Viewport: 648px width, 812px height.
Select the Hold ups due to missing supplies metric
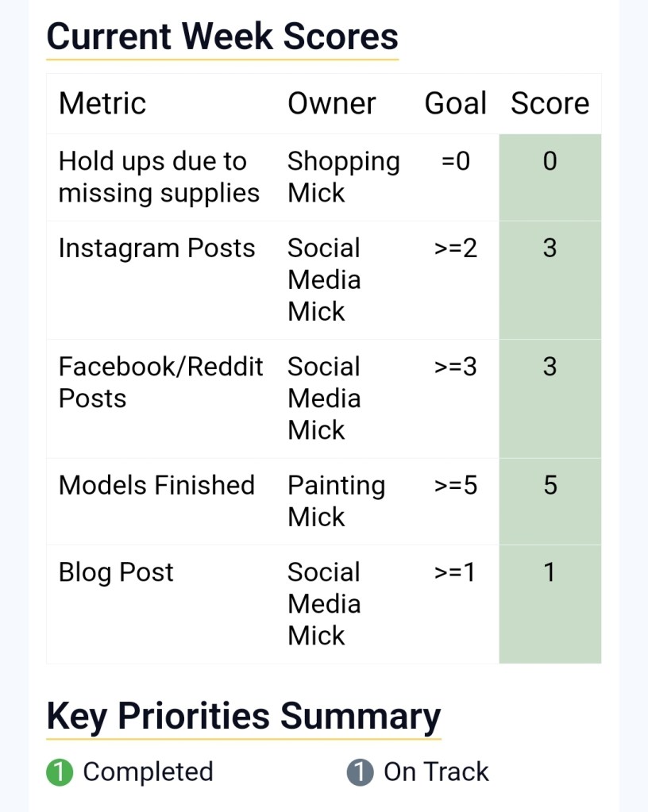click(x=159, y=177)
